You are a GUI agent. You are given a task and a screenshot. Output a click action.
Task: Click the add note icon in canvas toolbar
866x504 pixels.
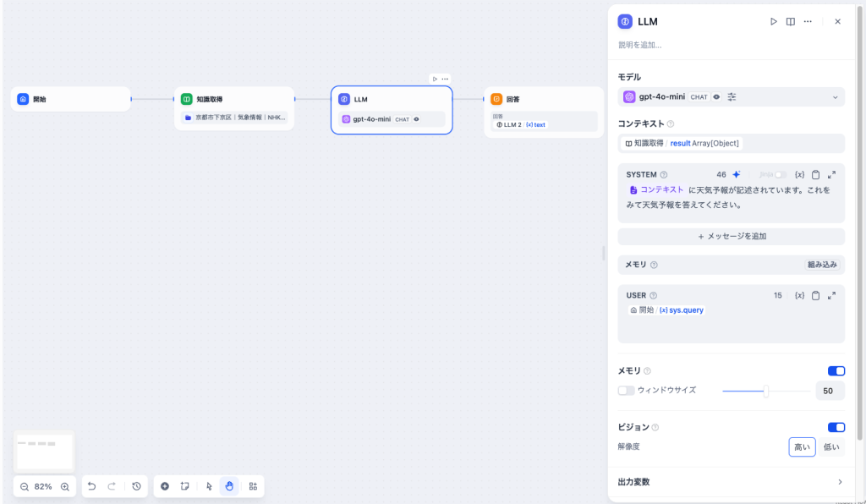tap(184, 486)
